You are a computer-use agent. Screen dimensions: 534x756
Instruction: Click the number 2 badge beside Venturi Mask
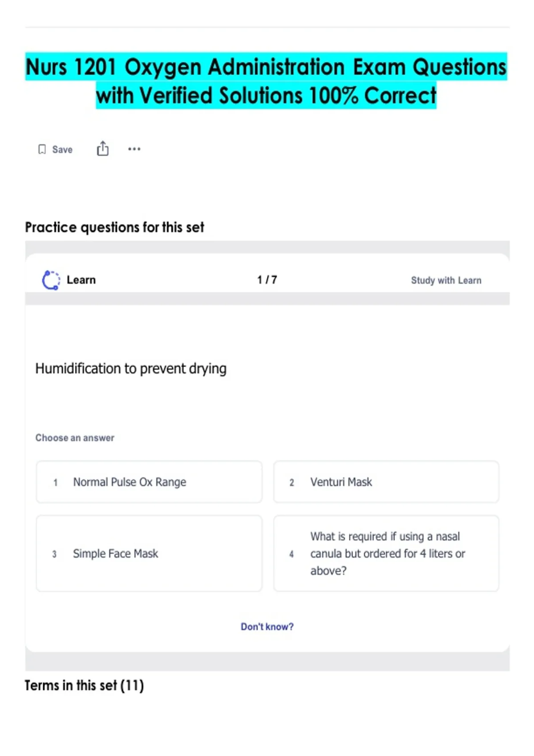point(292,483)
